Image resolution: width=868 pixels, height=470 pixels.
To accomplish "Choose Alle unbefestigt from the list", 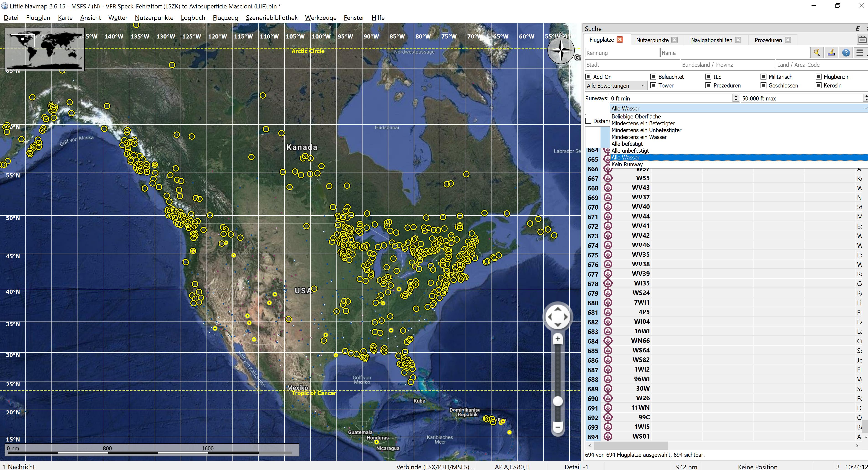I will click(739, 151).
